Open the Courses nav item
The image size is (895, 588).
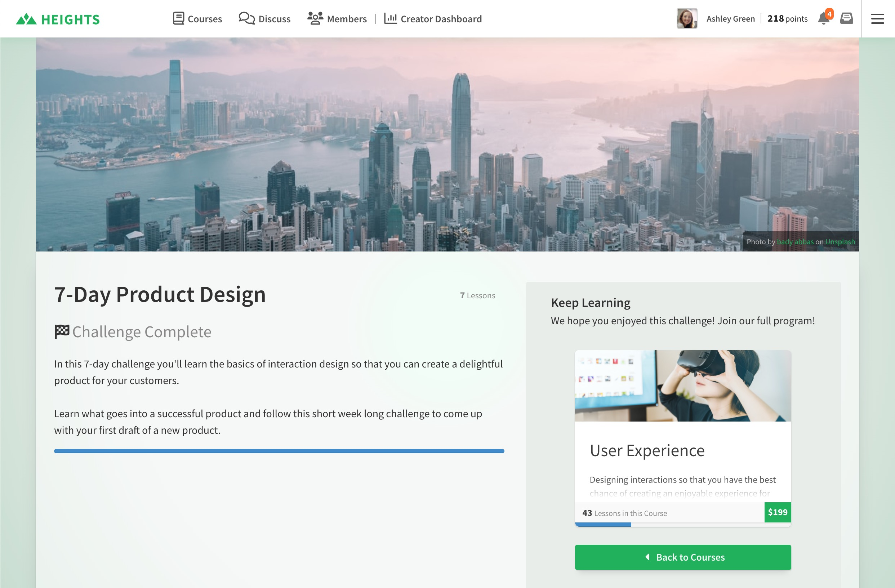tap(205, 19)
